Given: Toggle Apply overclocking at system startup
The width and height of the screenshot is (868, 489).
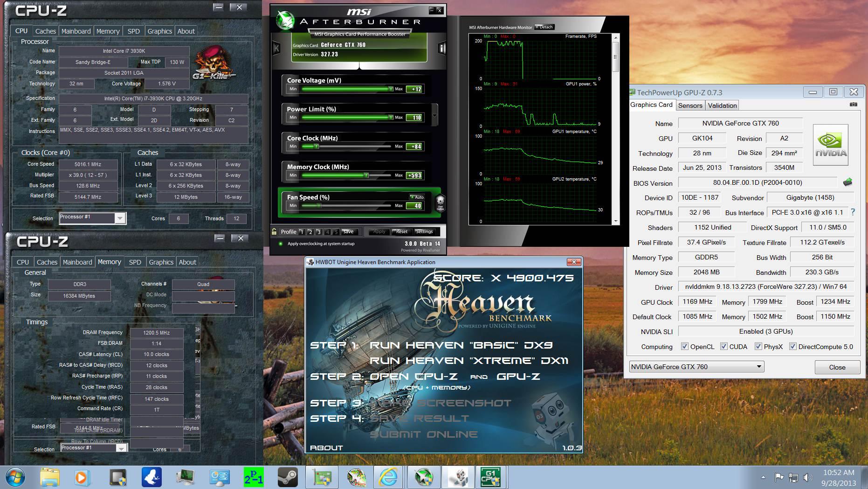Looking at the screenshot, I should 281,244.
